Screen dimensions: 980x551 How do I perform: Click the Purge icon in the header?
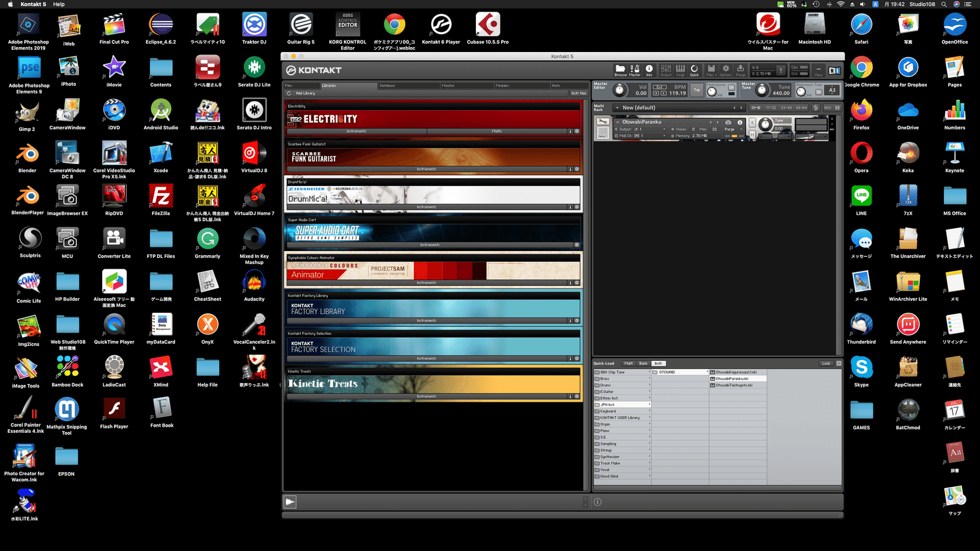click(741, 71)
